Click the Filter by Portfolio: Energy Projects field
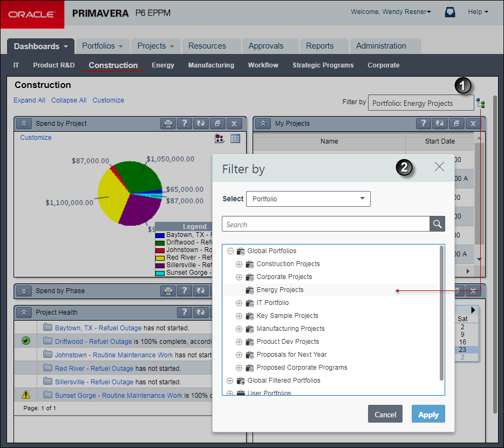Viewport: 504px width, 448px height. coord(421,103)
